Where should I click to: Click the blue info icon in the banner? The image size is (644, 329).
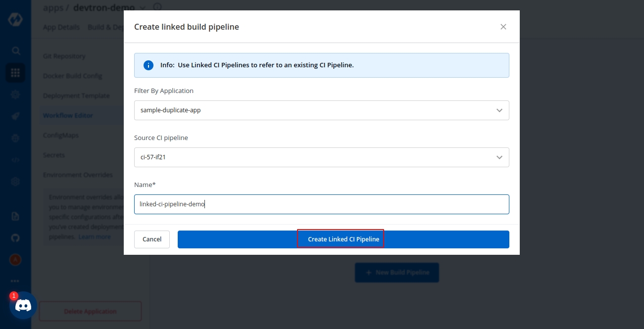(148, 65)
